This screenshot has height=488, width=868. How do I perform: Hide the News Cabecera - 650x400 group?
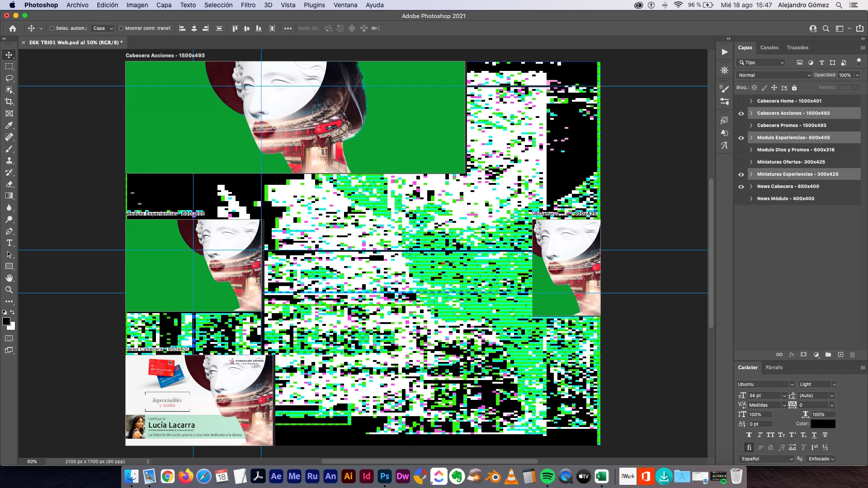[741, 186]
